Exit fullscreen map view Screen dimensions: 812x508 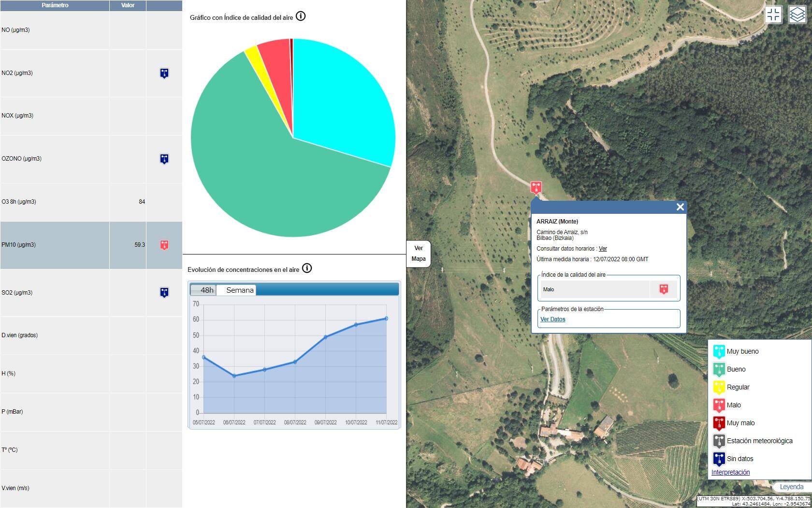click(773, 15)
